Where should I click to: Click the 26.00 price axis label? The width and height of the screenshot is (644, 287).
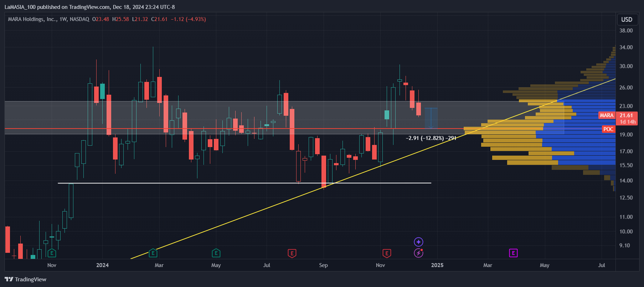pos(626,88)
